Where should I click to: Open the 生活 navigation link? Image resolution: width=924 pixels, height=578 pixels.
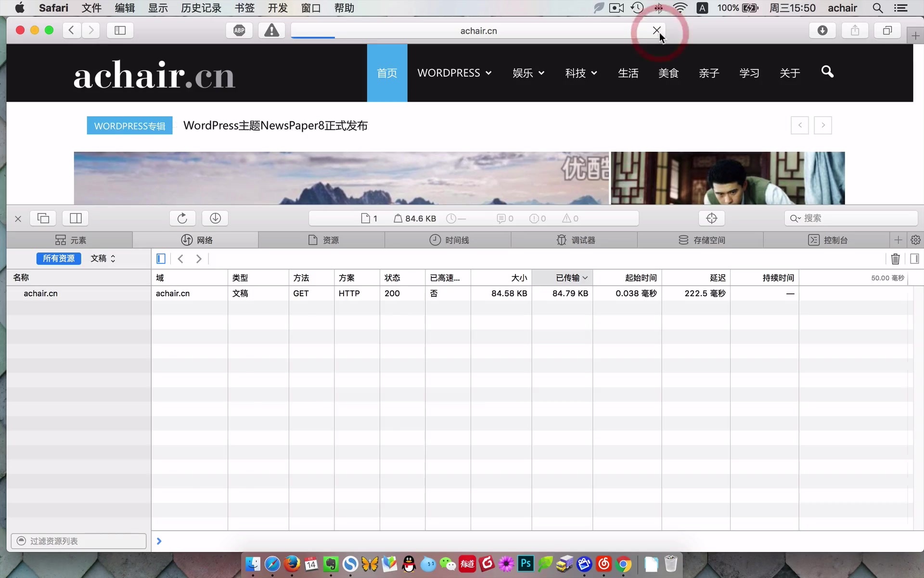(628, 73)
